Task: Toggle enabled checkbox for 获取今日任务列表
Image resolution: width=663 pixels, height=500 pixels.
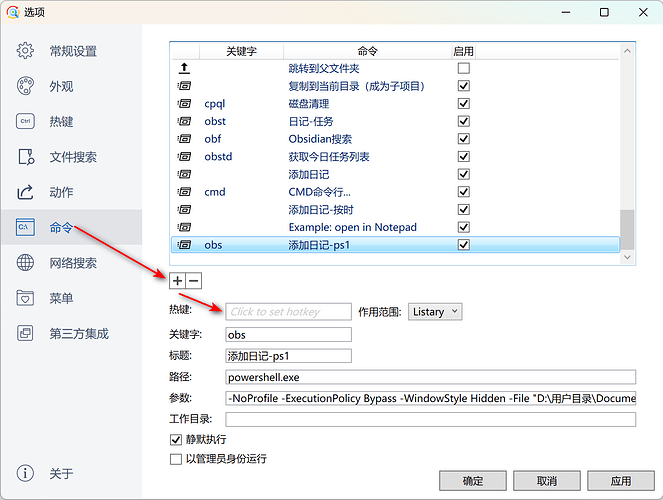Action: click(x=464, y=156)
